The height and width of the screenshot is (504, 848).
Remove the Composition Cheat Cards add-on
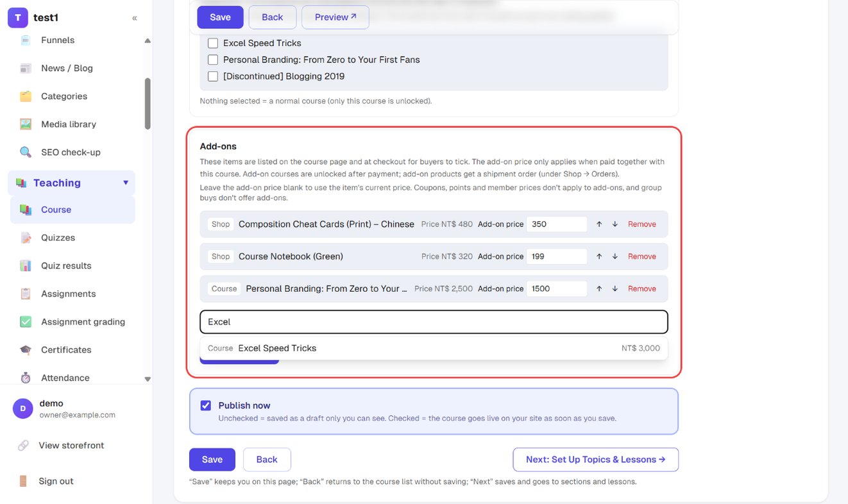[x=642, y=224]
